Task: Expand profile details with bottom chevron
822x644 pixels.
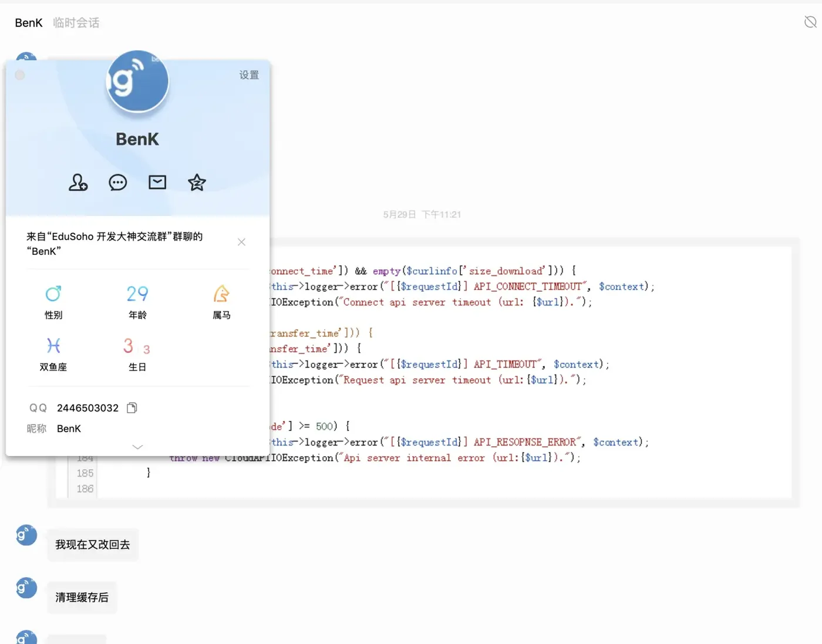Action: pyautogui.click(x=137, y=447)
